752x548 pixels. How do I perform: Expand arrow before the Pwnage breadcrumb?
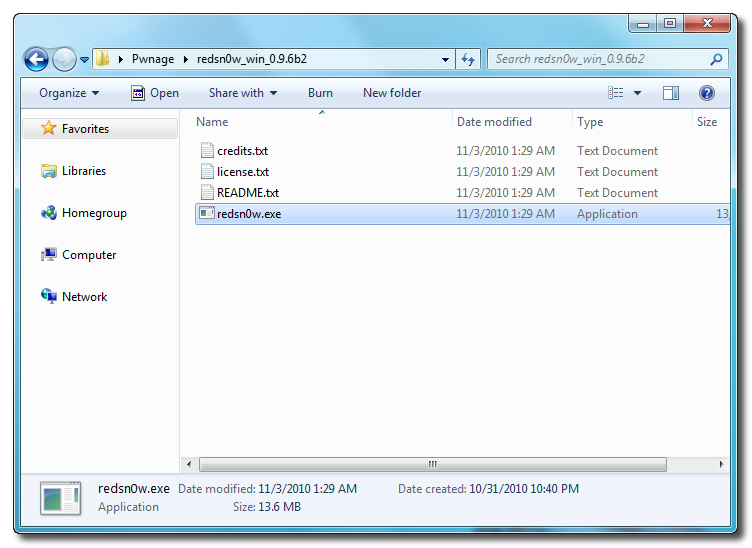click(x=120, y=59)
